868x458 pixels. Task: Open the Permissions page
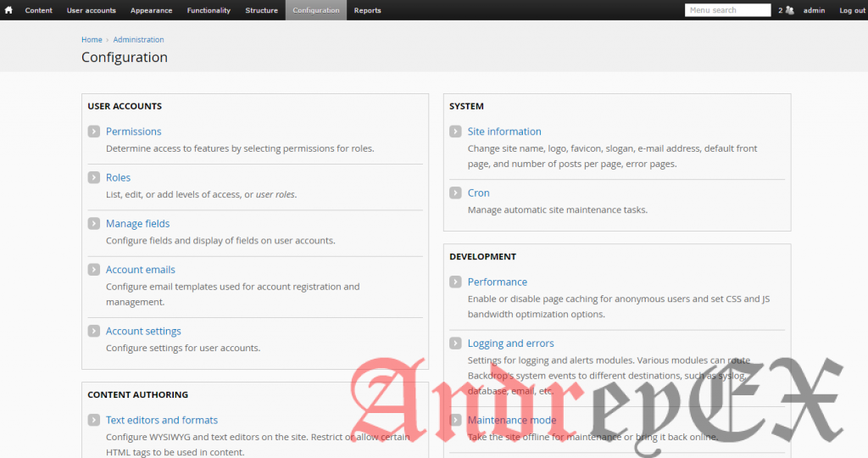[x=133, y=131]
